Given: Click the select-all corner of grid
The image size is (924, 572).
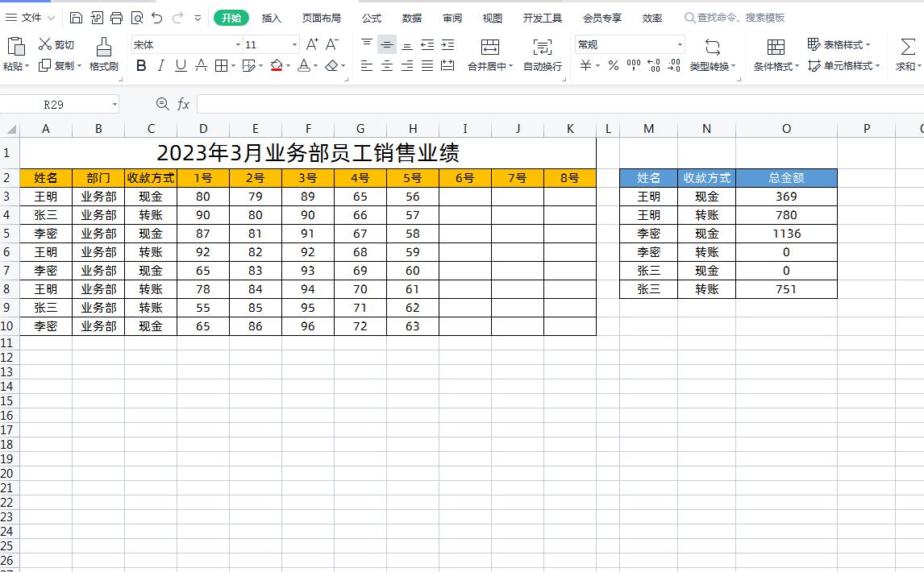Looking at the screenshot, I should pos(10,129).
